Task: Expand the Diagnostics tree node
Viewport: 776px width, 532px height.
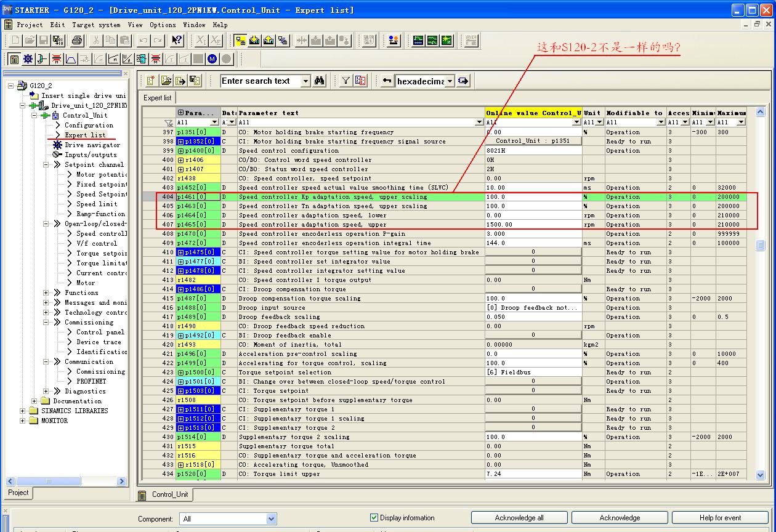Action: 46,391
